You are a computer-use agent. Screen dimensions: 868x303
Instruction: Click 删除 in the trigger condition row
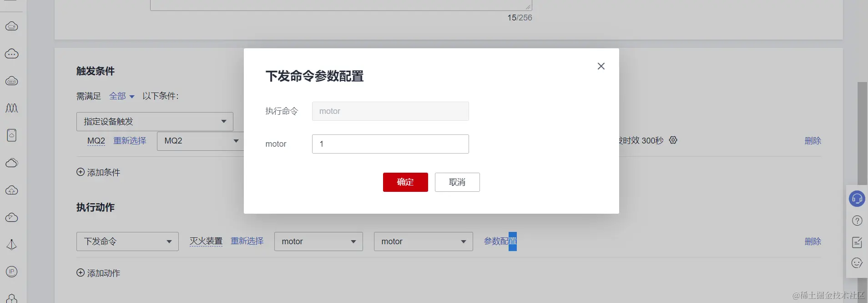point(813,141)
